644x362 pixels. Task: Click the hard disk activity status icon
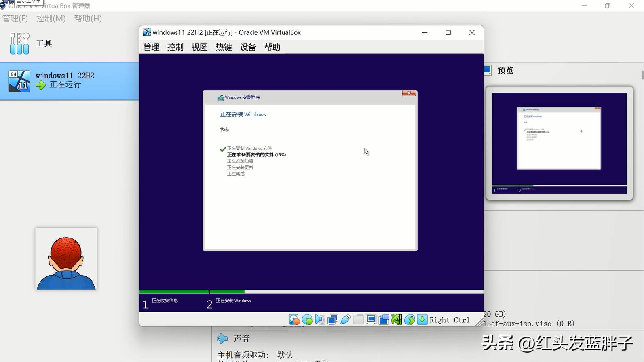click(x=294, y=320)
